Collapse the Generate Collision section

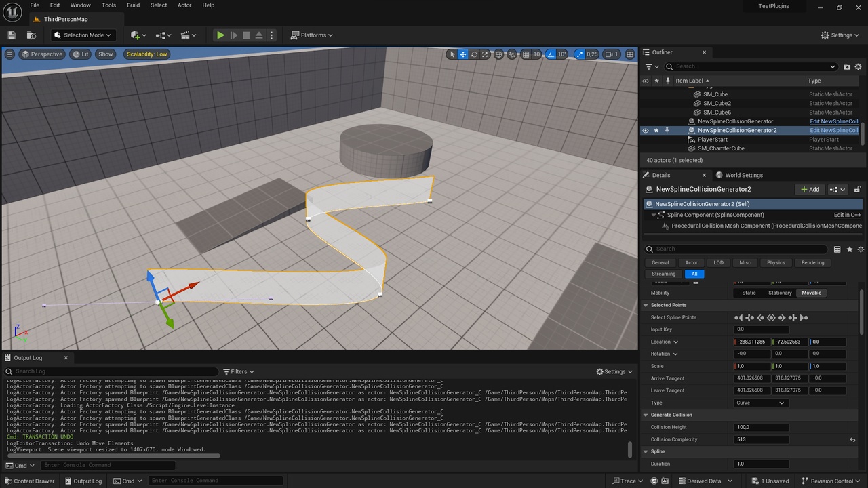tap(646, 415)
